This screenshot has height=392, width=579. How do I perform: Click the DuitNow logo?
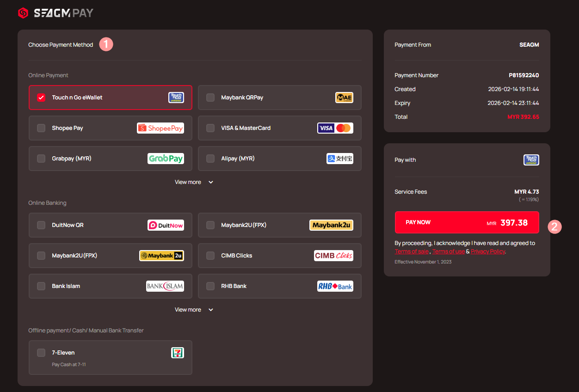click(166, 225)
